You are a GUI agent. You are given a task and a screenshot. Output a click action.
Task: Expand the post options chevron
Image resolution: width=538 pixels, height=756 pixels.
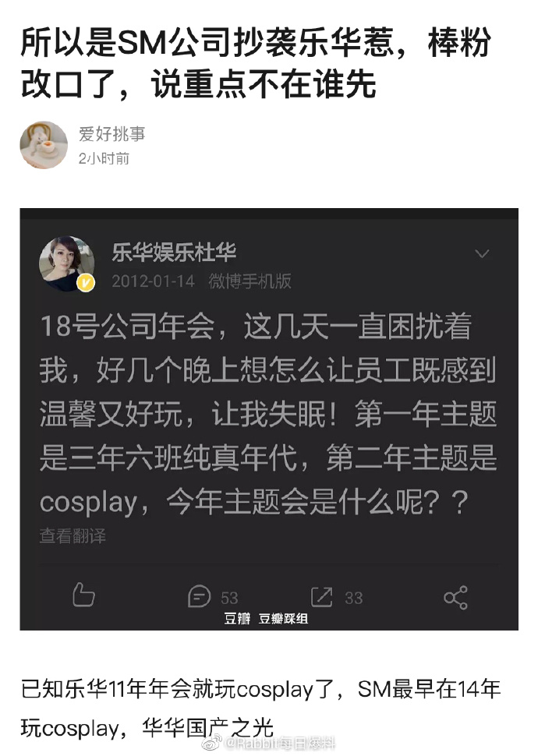[482, 253]
